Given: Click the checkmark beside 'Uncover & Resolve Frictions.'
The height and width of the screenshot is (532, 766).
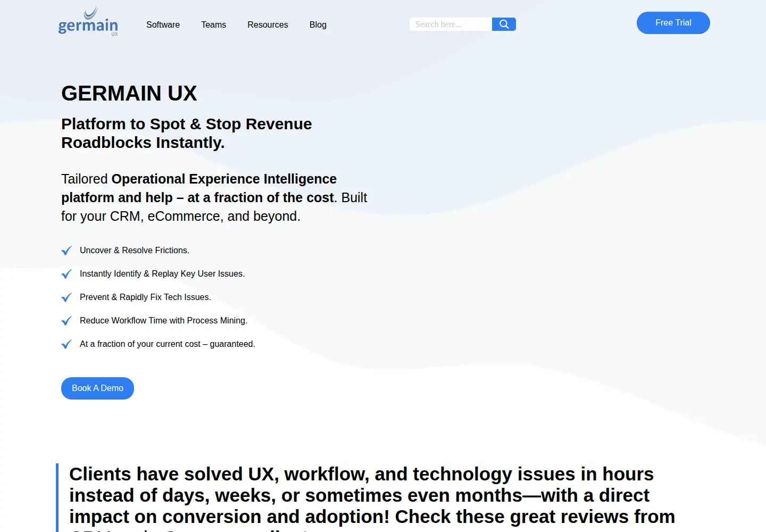Looking at the screenshot, I should (66, 251).
